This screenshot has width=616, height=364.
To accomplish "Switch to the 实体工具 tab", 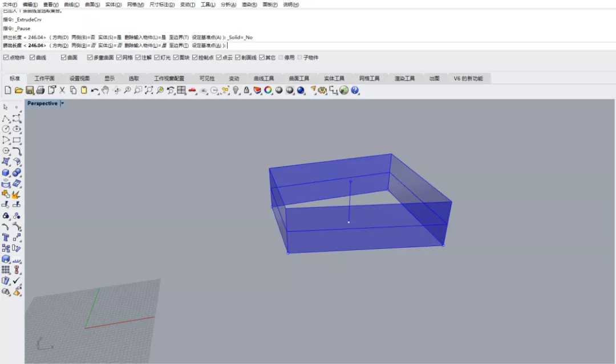I will pos(334,79).
